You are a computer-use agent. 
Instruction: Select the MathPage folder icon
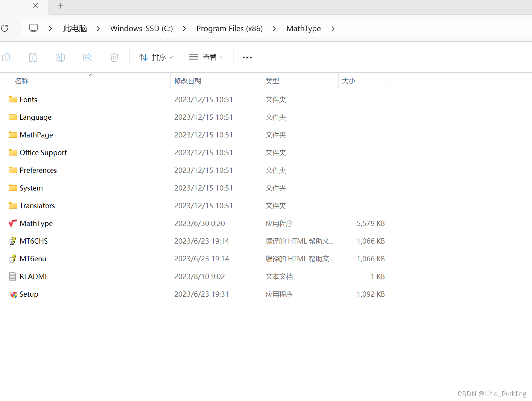[x=13, y=135]
